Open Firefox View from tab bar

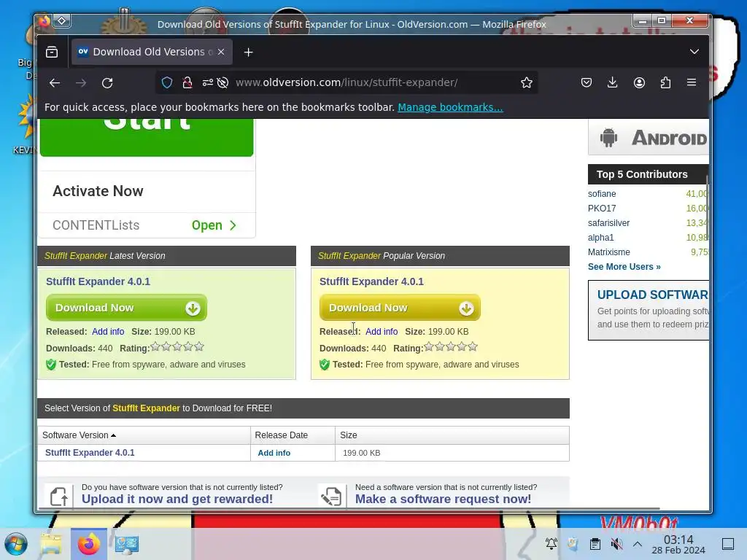click(52, 52)
